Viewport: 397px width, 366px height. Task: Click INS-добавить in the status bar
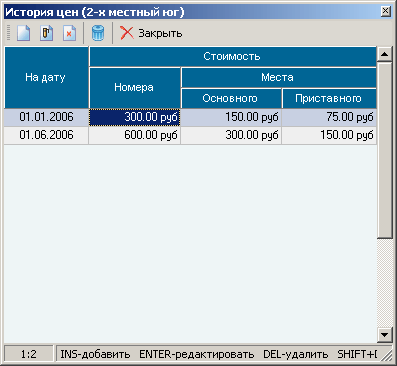click(x=95, y=354)
